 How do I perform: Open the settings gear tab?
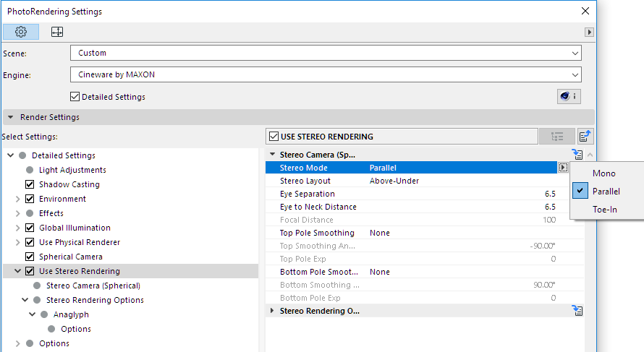(x=21, y=32)
